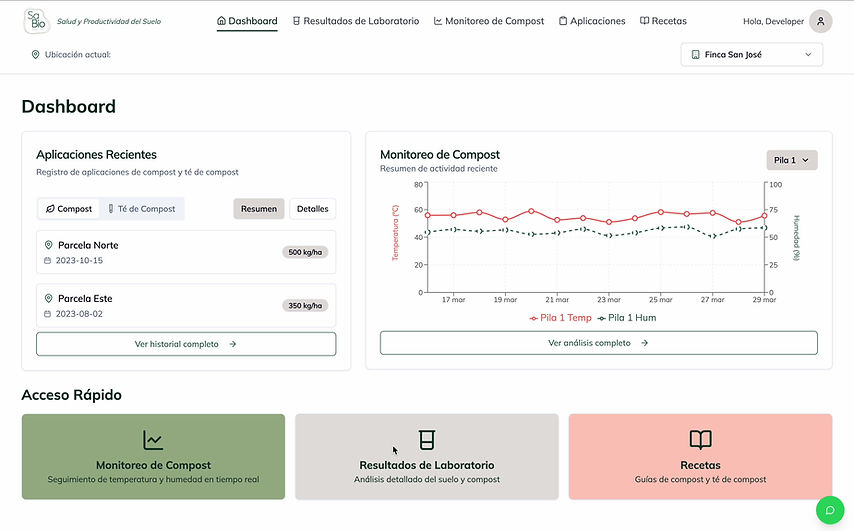The width and height of the screenshot is (854, 531).
Task: Toggle the Pila 1 Temp legend series
Action: click(x=559, y=318)
